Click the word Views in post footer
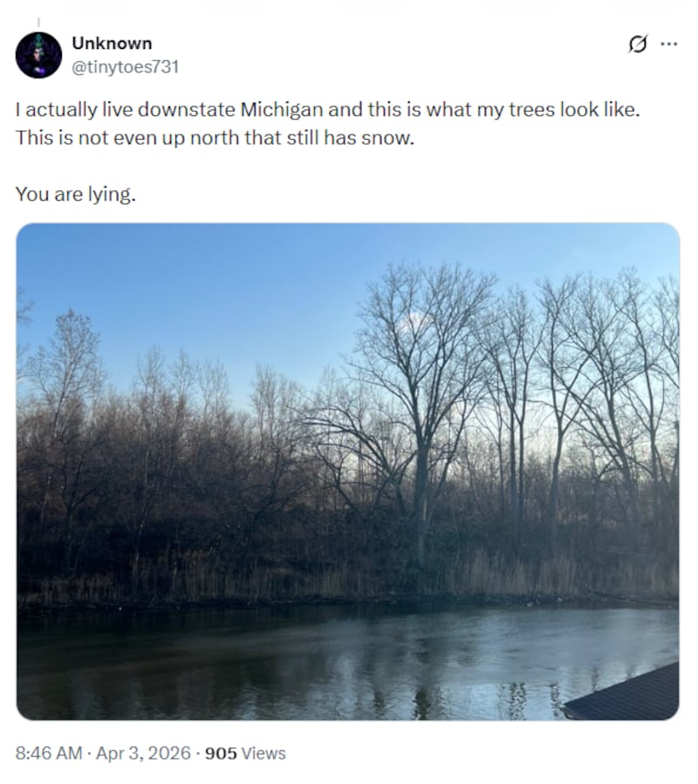The height and width of the screenshot is (784, 698). 265,753
